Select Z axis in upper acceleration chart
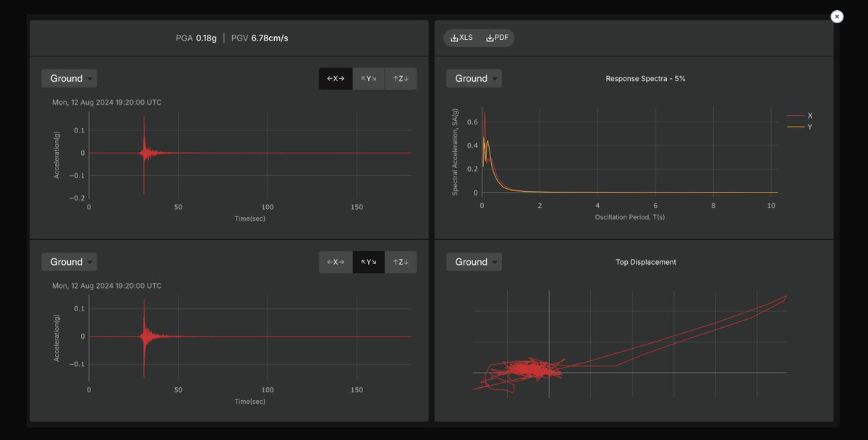The width and height of the screenshot is (868, 440). tap(401, 78)
